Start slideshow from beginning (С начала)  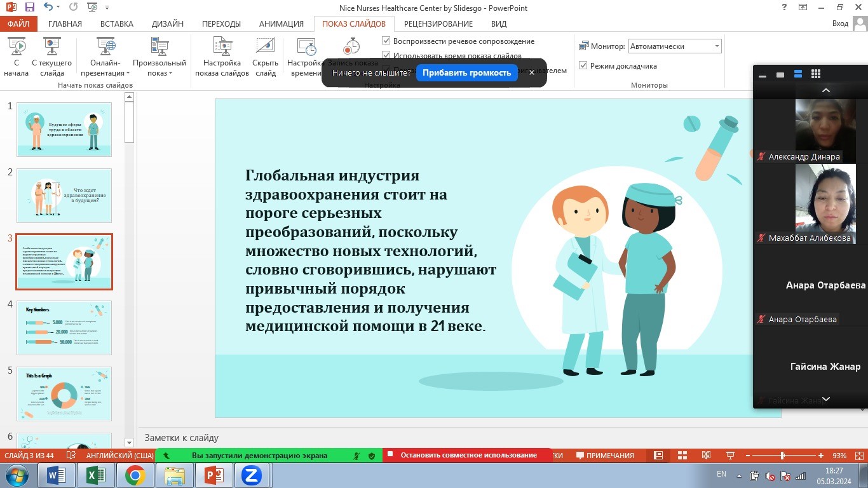coord(16,57)
